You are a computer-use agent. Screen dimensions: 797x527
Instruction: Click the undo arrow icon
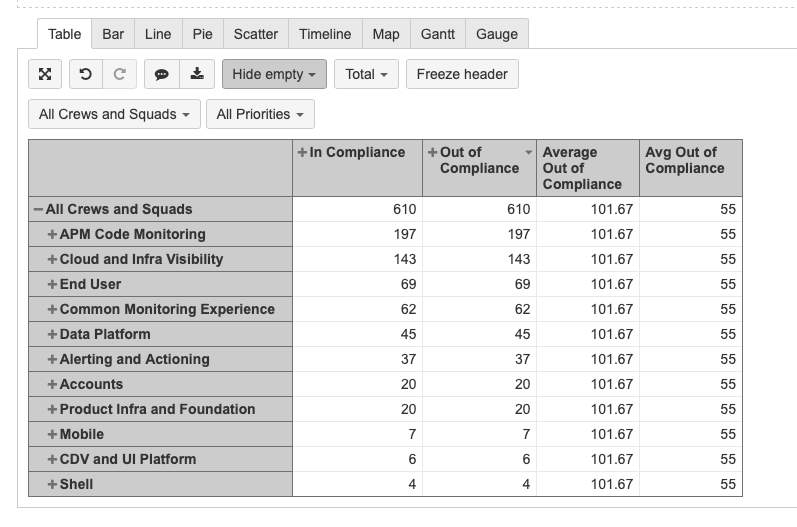(85, 74)
